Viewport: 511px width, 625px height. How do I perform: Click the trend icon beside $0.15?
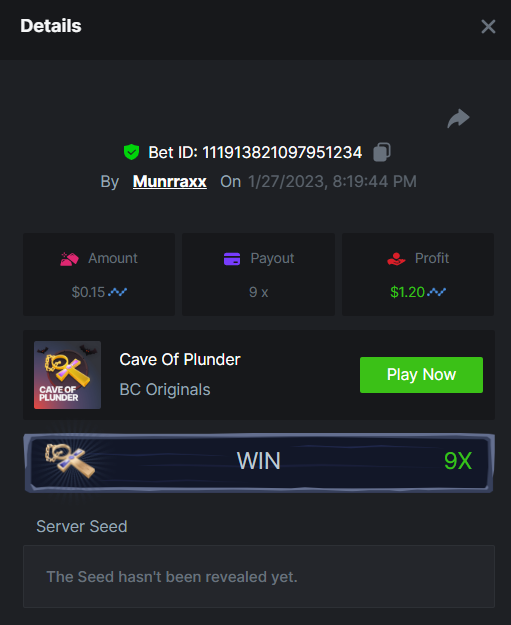coord(118,292)
